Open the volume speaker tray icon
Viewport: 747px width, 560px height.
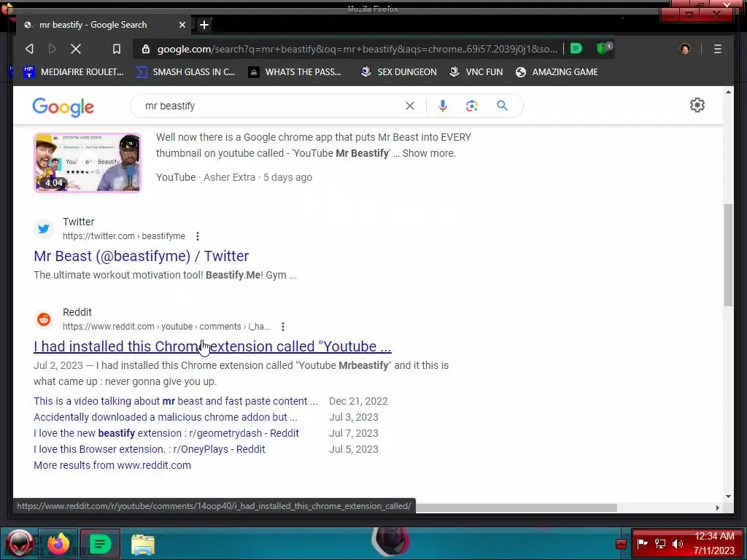tap(678, 543)
